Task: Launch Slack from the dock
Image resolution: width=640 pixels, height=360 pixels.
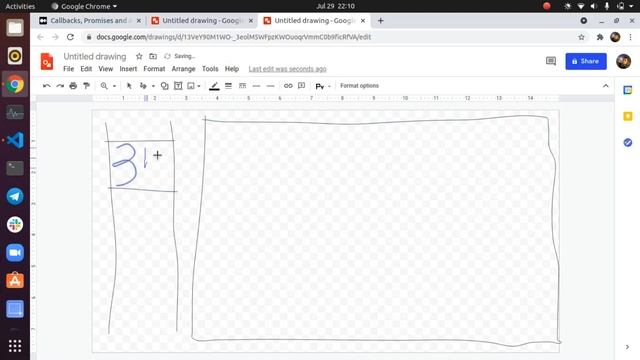Action: point(15,224)
